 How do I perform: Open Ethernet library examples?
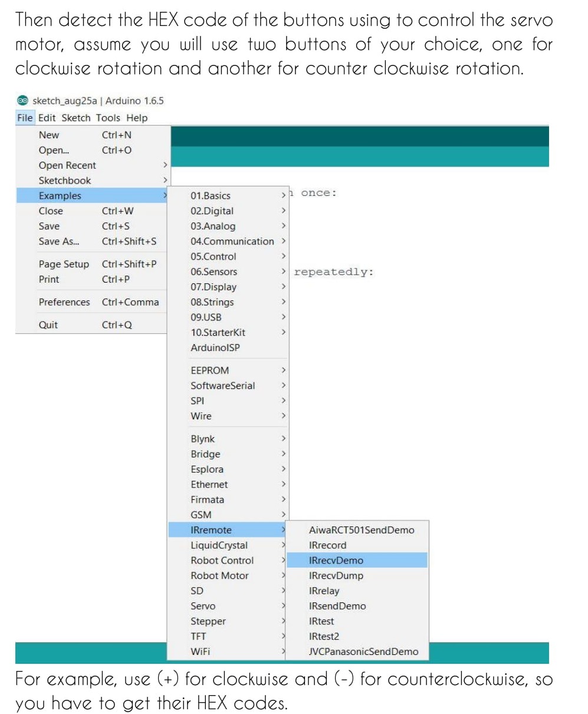[228, 484]
